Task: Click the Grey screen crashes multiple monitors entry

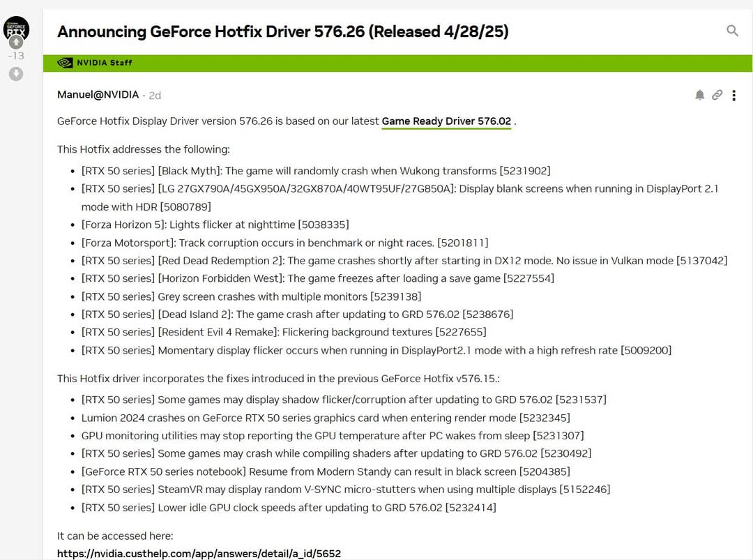Action: [251, 297]
